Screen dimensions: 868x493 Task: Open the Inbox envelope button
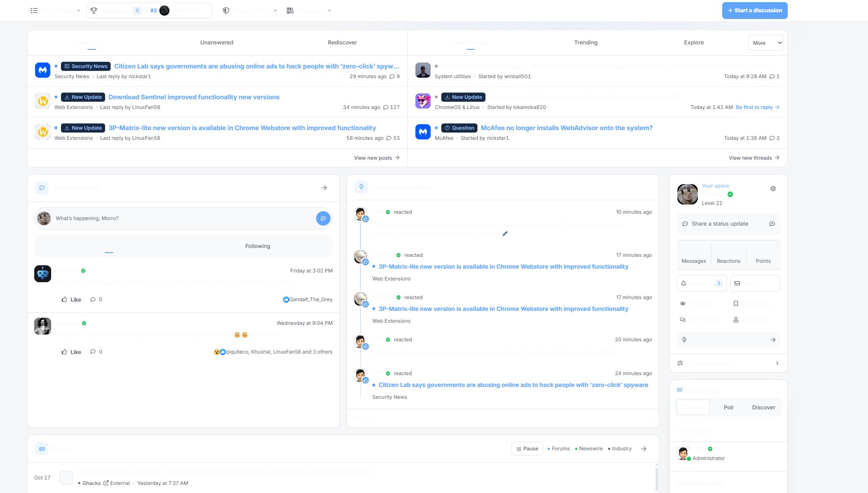pyautogui.click(x=755, y=283)
